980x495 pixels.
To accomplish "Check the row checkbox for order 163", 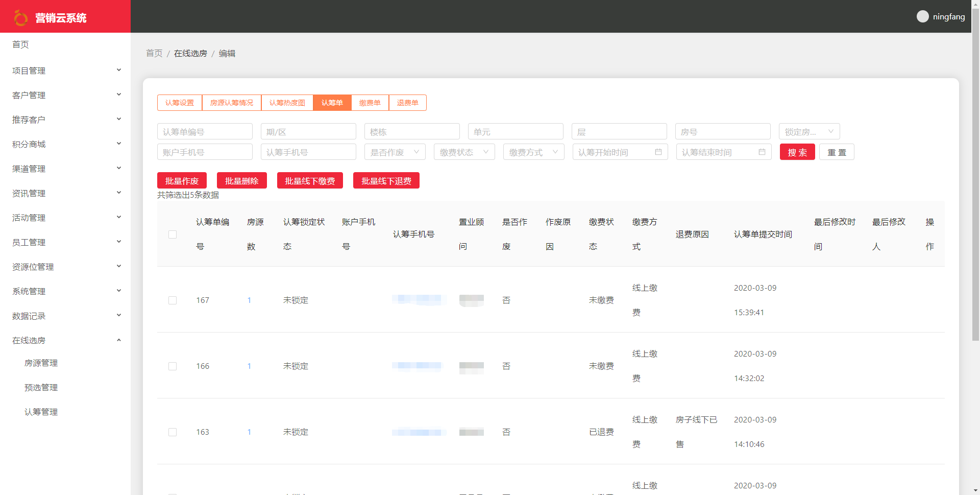I will [x=173, y=432].
